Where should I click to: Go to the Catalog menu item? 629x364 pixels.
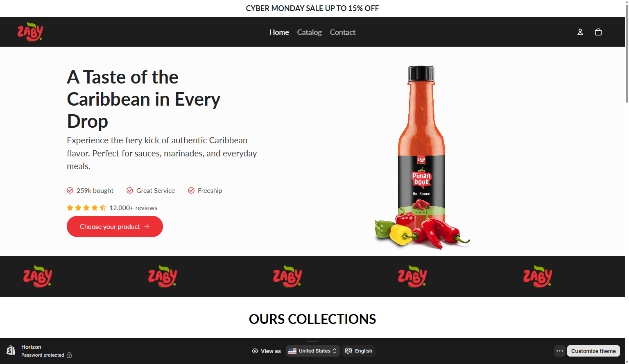coord(310,32)
